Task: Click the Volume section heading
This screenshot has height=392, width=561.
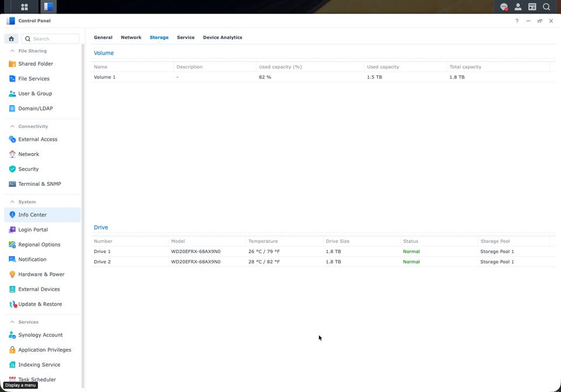Action: 104,53
